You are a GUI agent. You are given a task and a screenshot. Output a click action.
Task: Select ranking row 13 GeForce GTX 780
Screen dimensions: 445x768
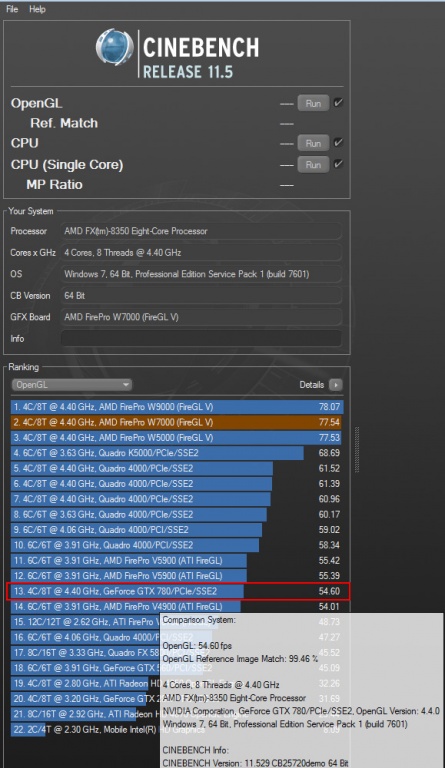176,591
